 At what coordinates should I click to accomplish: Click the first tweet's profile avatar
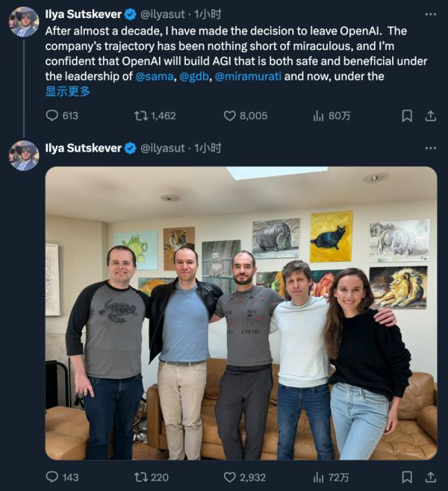[x=24, y=22]
